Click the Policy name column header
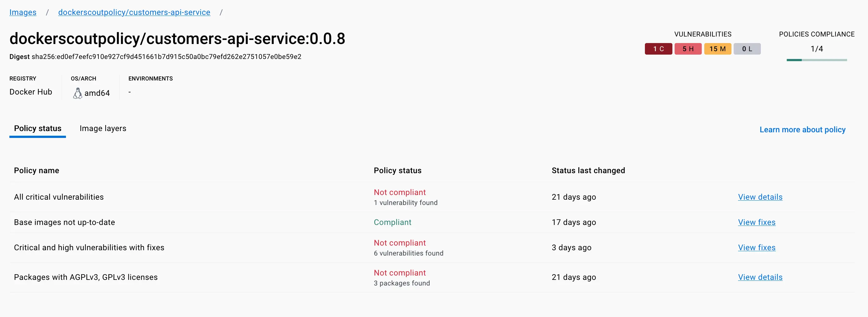Screen dimensions: 868x317 [36, 171]
